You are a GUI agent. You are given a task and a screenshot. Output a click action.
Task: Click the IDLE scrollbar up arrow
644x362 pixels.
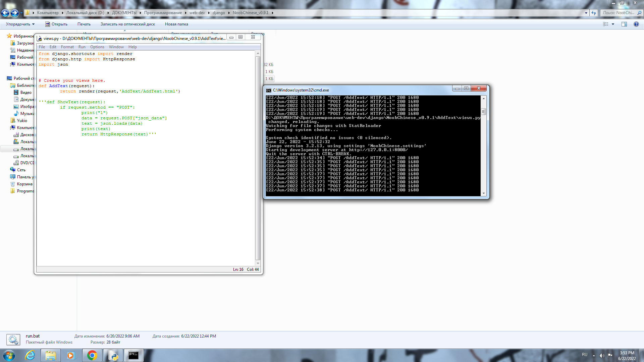258,54
